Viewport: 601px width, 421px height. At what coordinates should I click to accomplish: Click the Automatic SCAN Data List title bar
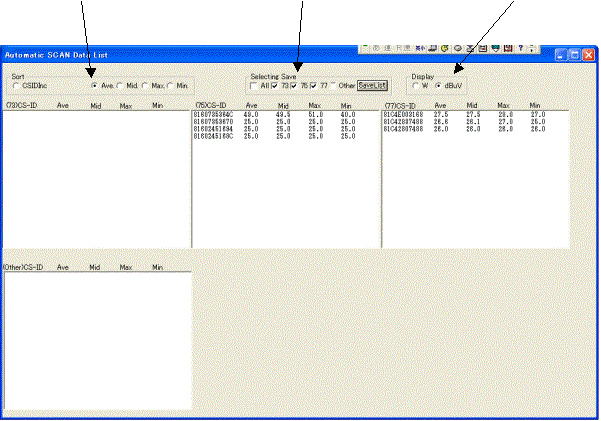150,52
